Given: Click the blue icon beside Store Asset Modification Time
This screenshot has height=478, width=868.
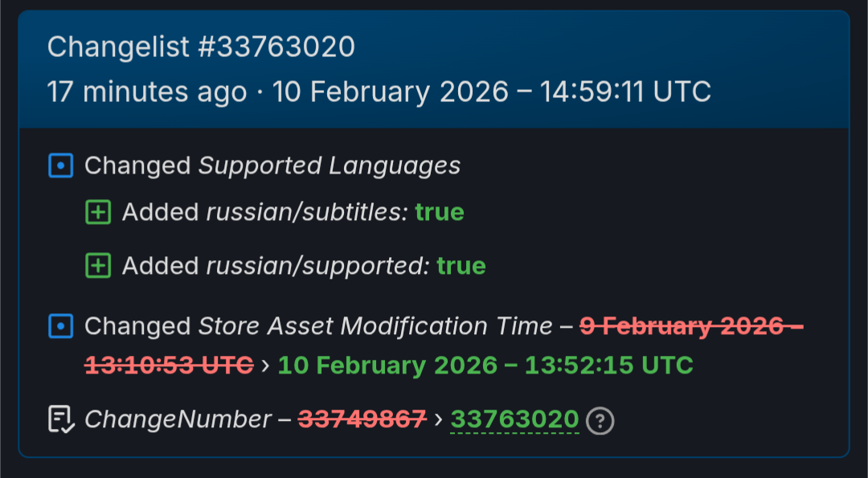Looking at the screenshot, I should [61, 327].
